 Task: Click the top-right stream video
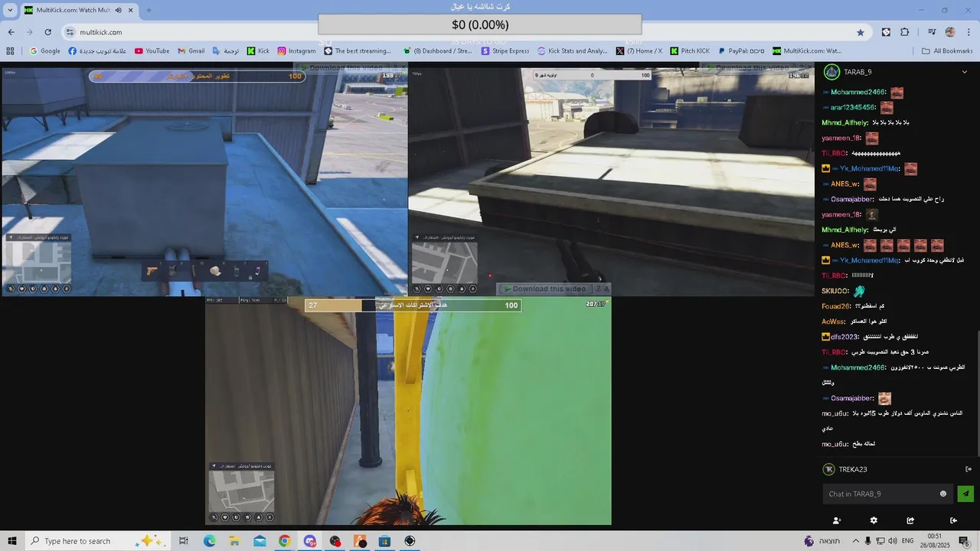[611, 181]
